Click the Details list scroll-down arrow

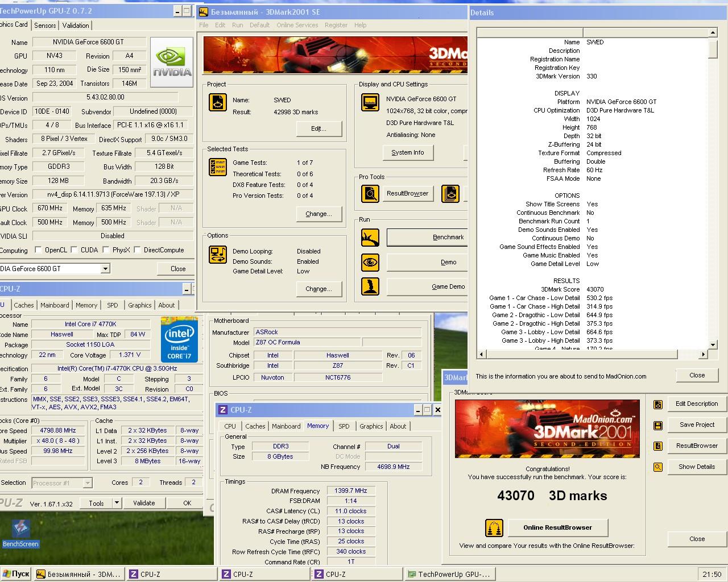713,345
